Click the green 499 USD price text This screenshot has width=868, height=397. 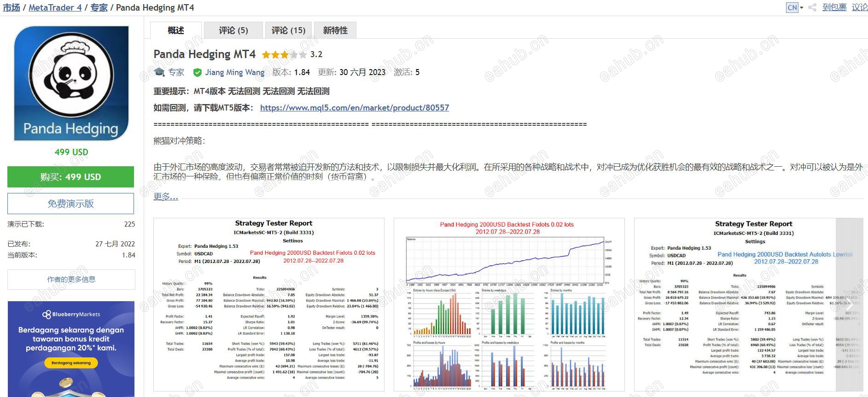coord(71,152)
